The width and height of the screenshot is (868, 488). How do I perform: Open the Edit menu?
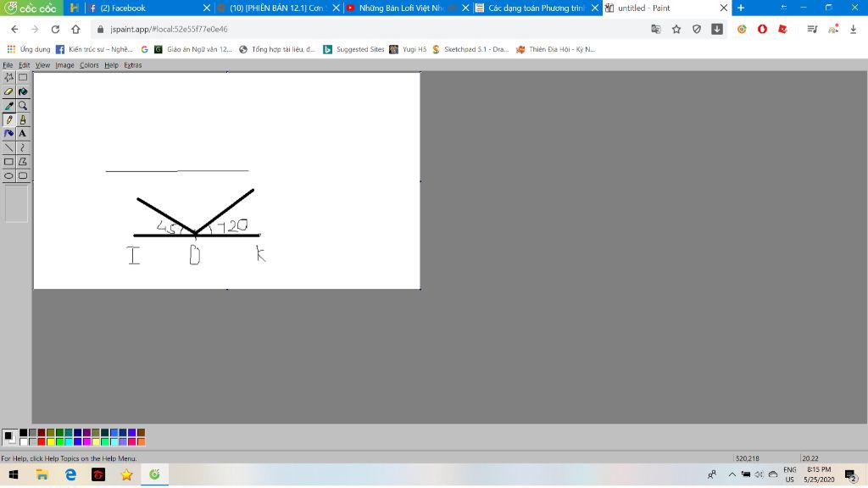click(25, 65)
